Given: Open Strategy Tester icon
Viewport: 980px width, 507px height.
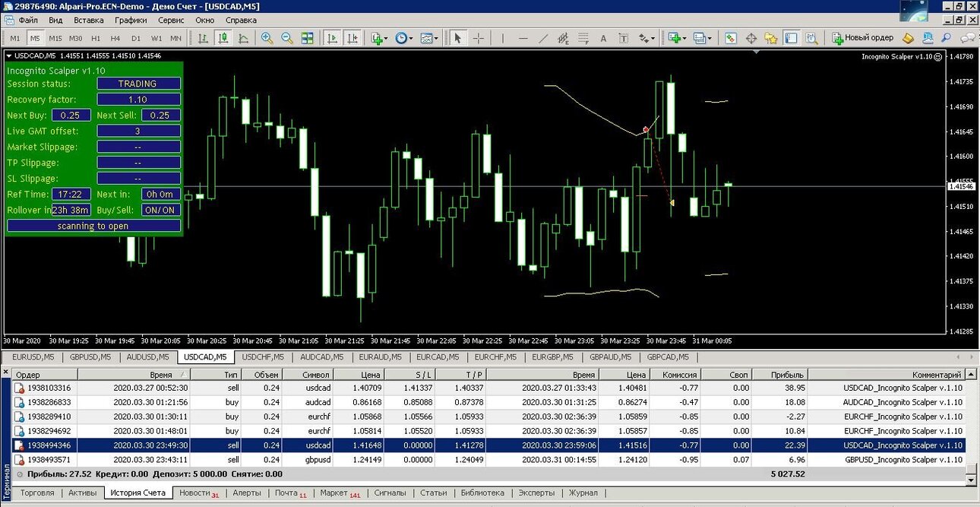Looking at the screenshot, I should (x=811, y=38).
